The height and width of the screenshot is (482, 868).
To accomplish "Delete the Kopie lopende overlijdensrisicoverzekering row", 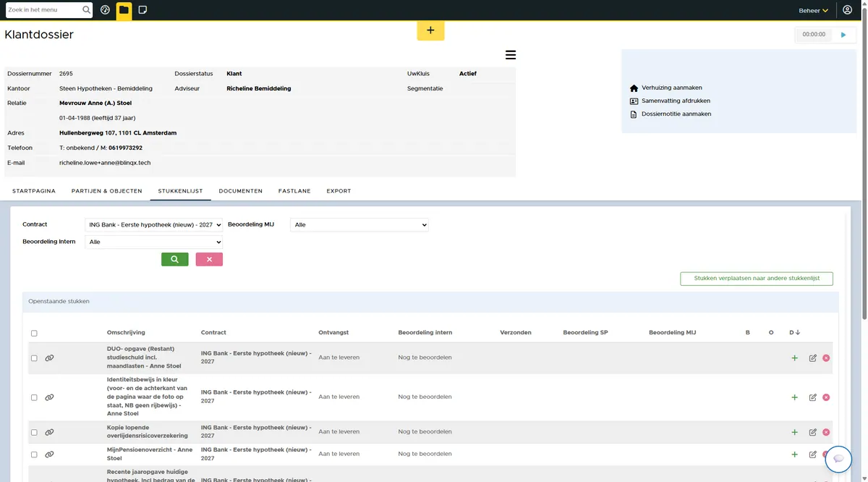I will pos(826,432).
